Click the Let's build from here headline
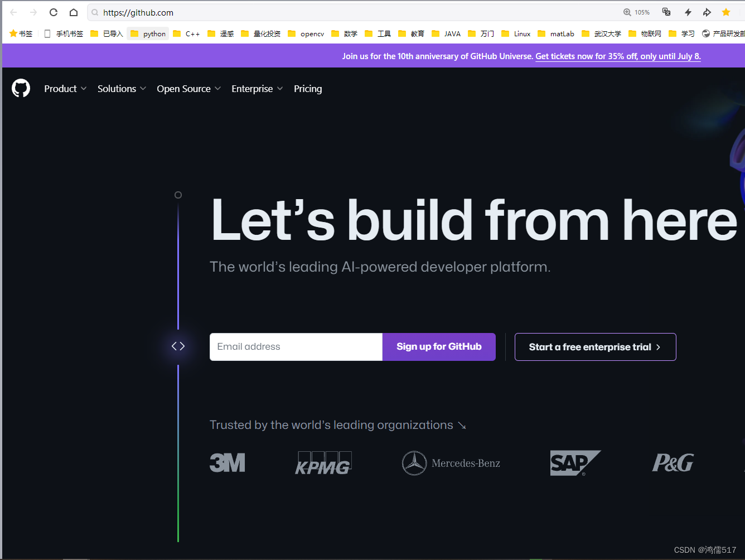The width and height of the screenshot is (745, 560). [x=474, y=221]
